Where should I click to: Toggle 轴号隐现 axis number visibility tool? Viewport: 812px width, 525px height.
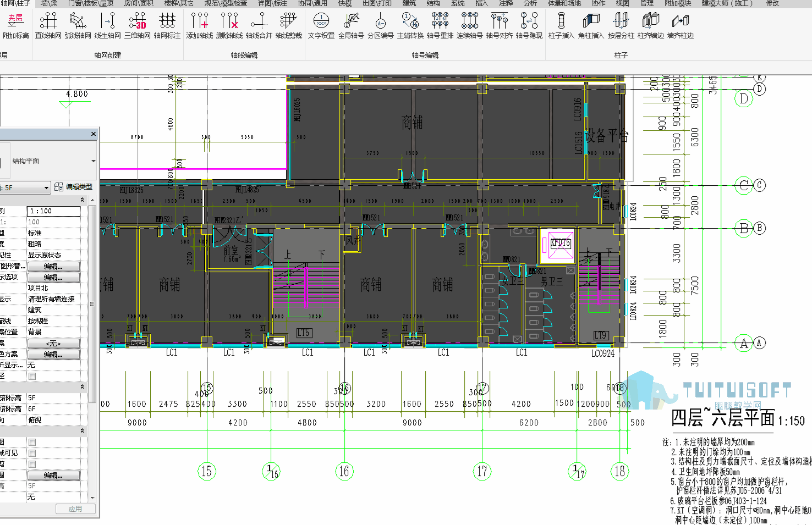click(529, 25)
